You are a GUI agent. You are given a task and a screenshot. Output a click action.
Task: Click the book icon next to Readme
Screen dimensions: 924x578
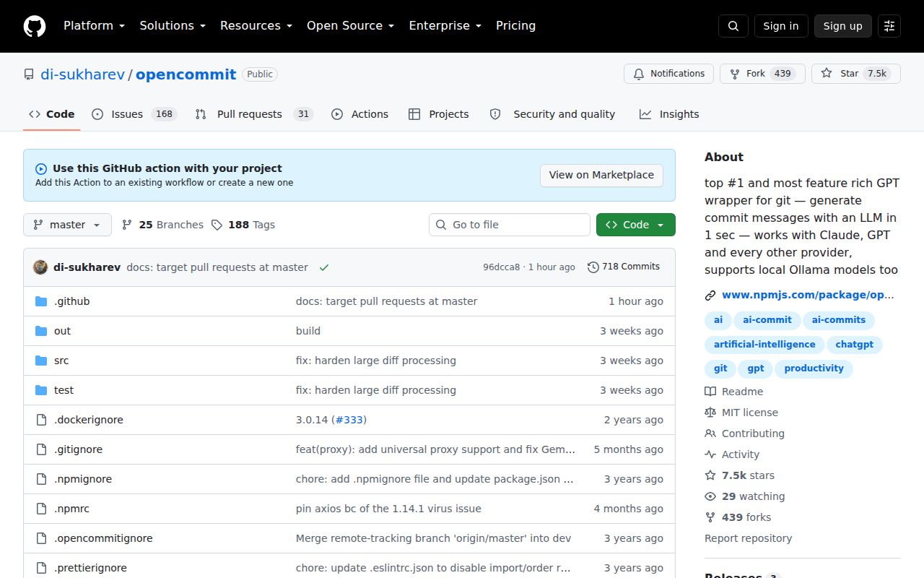[x=710, y=392]
